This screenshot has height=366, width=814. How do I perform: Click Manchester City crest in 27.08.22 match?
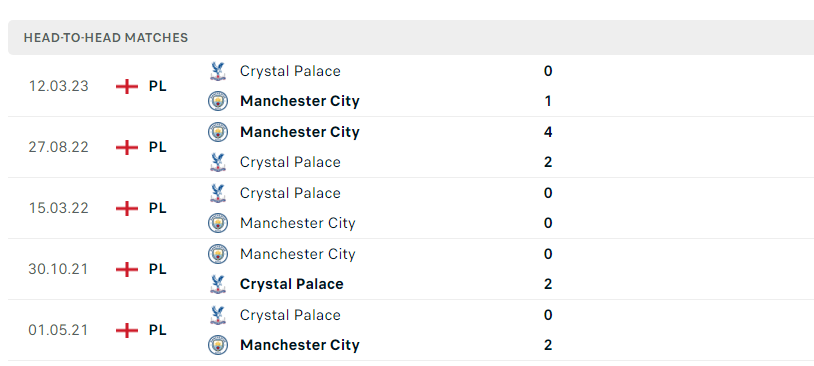coord(218,132)
